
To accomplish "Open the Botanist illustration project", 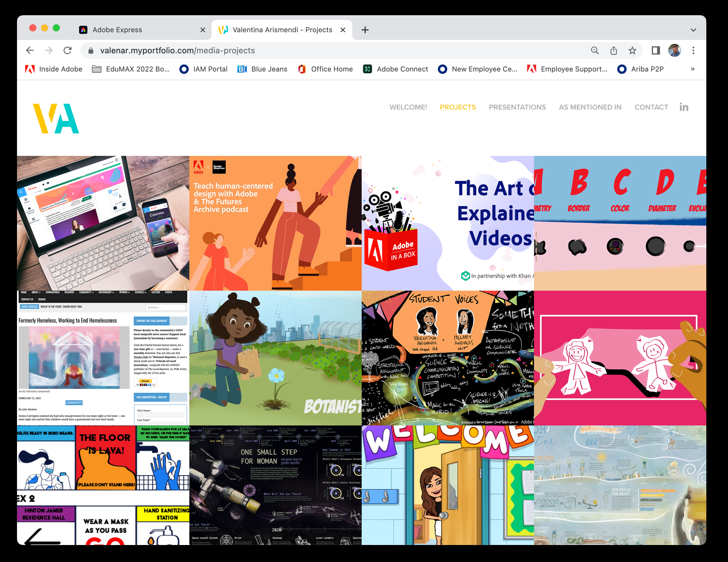I will click(275, 358).
